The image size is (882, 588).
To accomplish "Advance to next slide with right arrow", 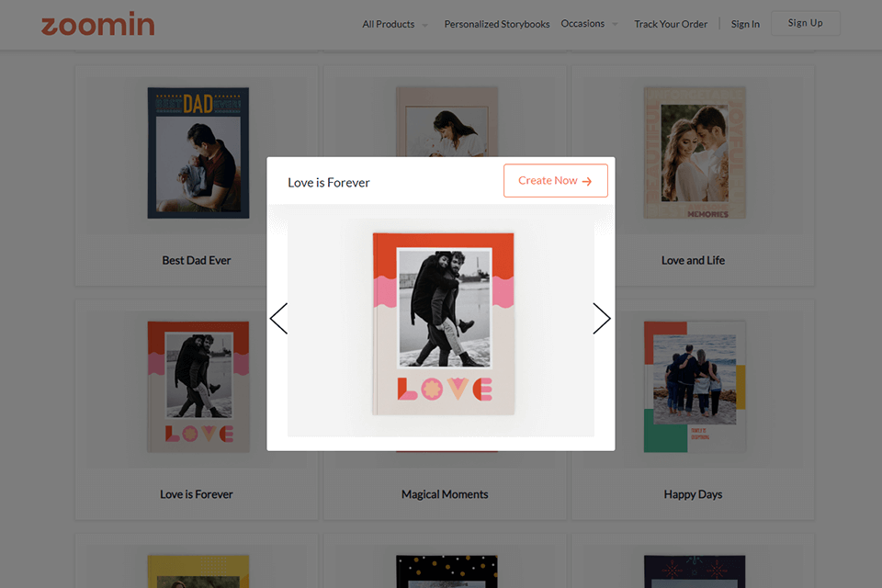I will click(x=601, y=319).
